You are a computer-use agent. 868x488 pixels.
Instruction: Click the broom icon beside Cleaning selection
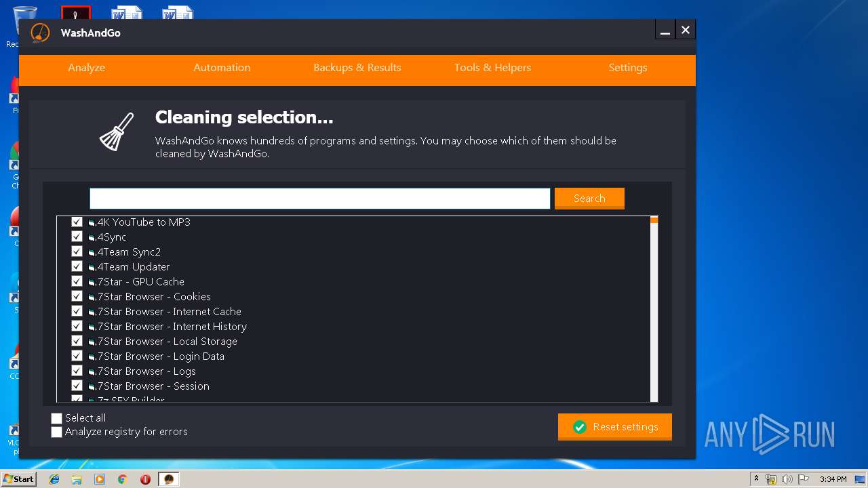(117, 131)
